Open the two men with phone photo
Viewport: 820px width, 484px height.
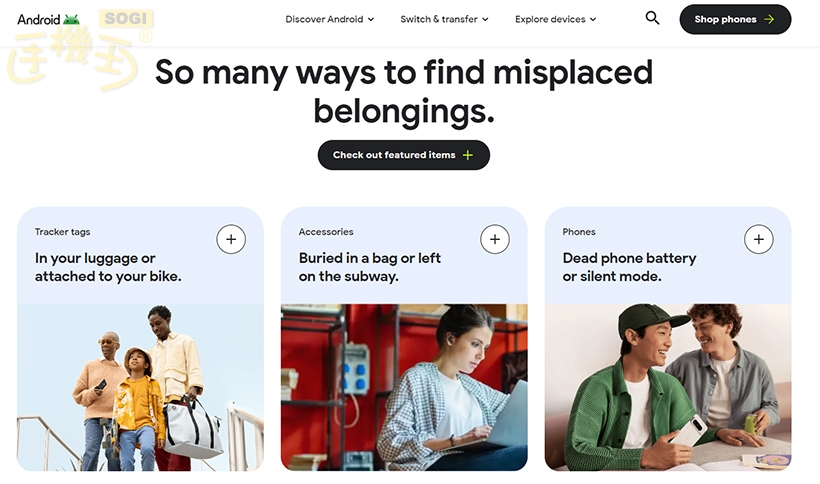[x=668, y=387]
